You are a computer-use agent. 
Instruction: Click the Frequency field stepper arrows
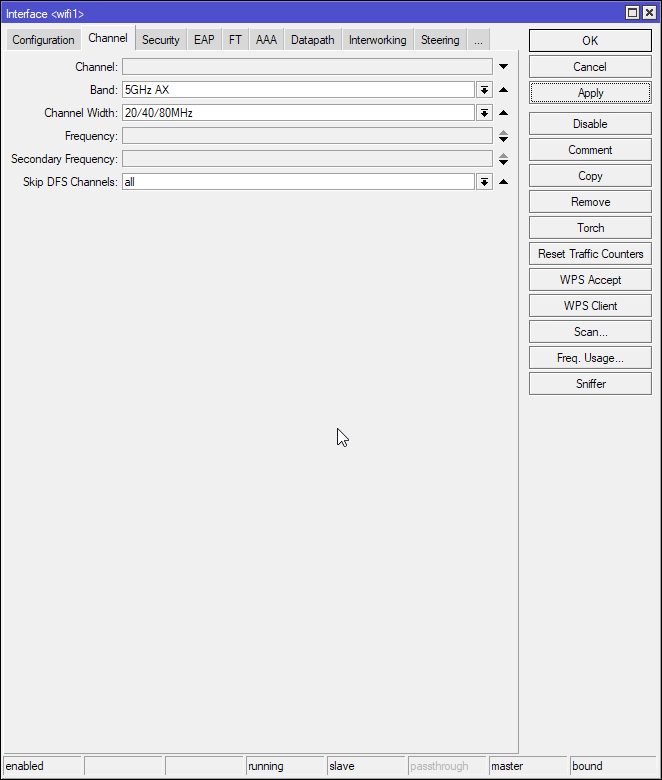coord(503,136)
